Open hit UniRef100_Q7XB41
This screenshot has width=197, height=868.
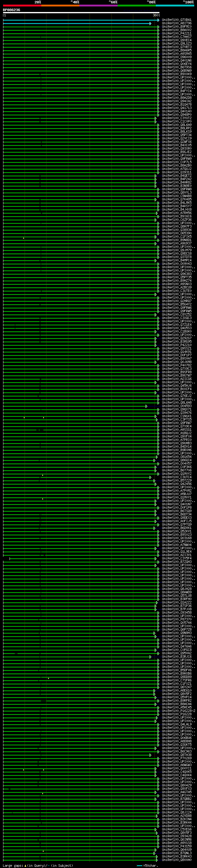[x=177, y=20]
